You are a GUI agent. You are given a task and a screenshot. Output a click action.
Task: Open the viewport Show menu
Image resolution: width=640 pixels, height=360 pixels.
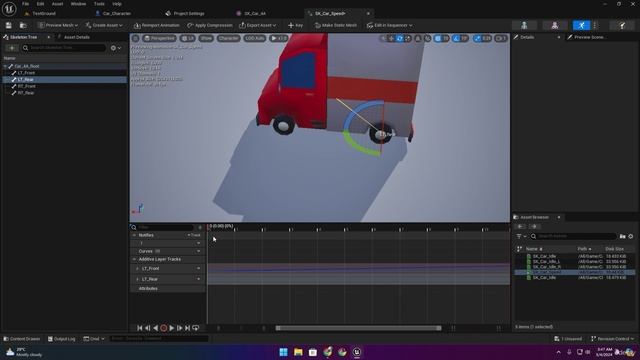(x=206, y=38)
